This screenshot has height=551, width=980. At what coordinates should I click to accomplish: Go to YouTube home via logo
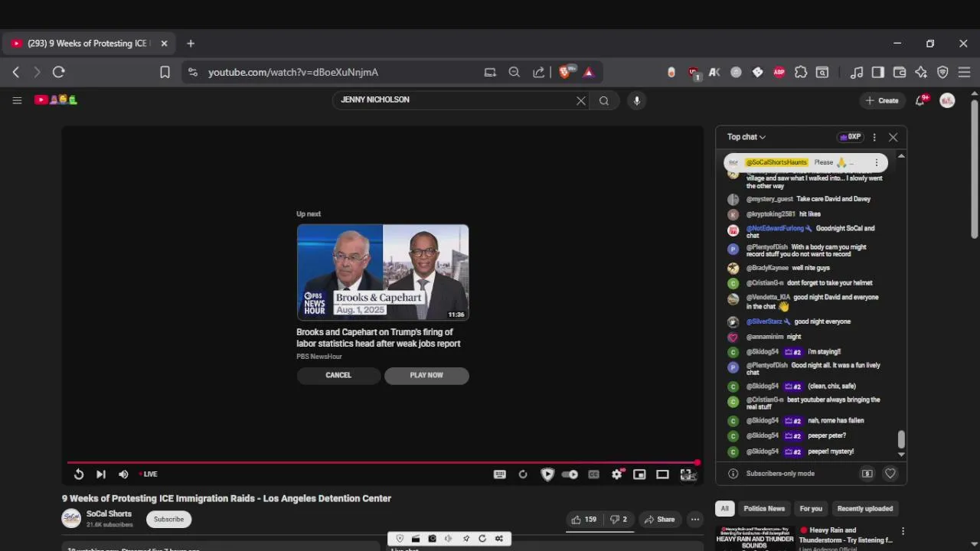[55, 99]
